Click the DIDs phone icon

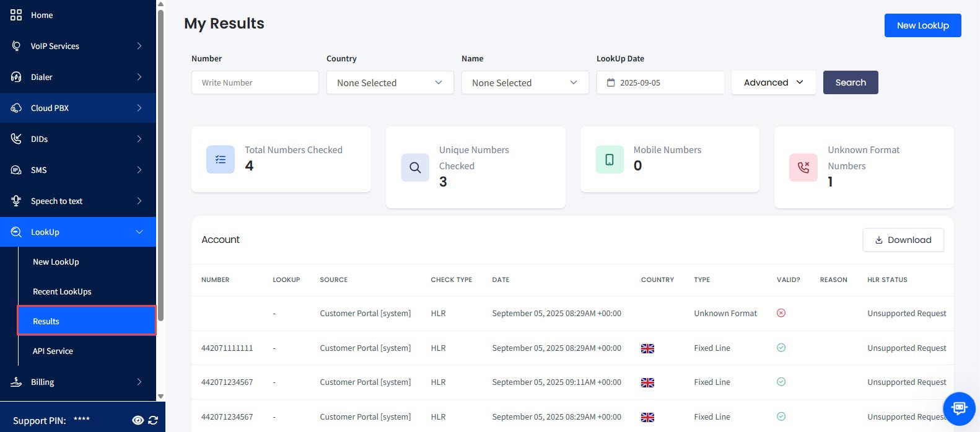pos(16,139)
